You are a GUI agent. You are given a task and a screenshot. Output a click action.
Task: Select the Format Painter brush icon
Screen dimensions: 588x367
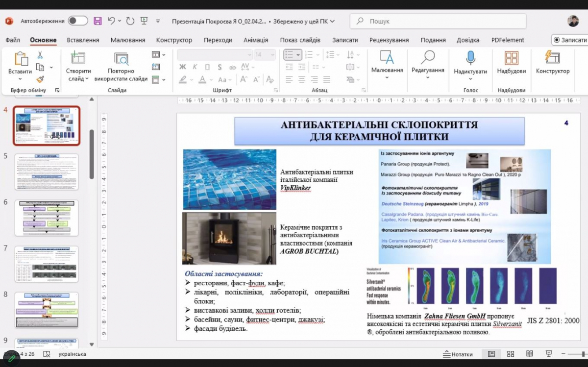(40, 79)
